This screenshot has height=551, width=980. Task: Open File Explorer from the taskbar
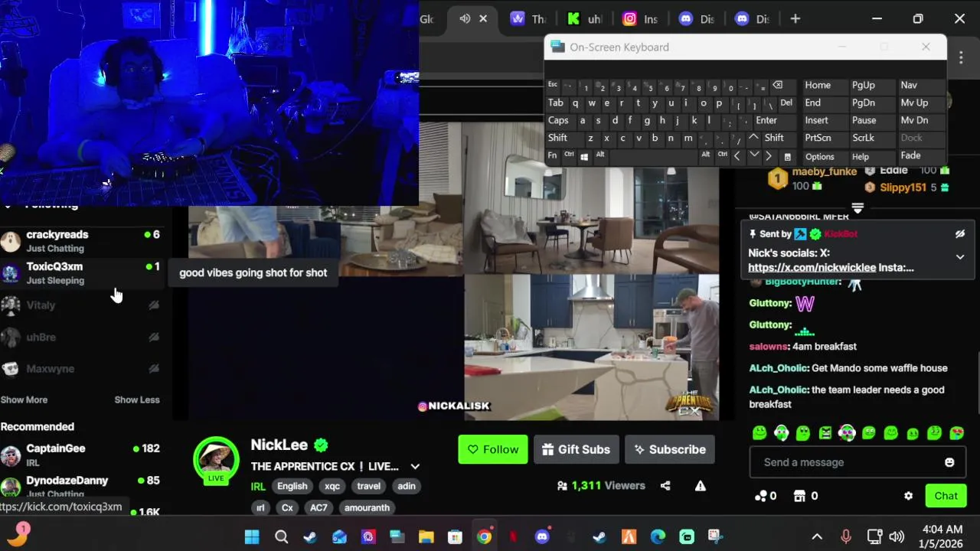(426, 537)
